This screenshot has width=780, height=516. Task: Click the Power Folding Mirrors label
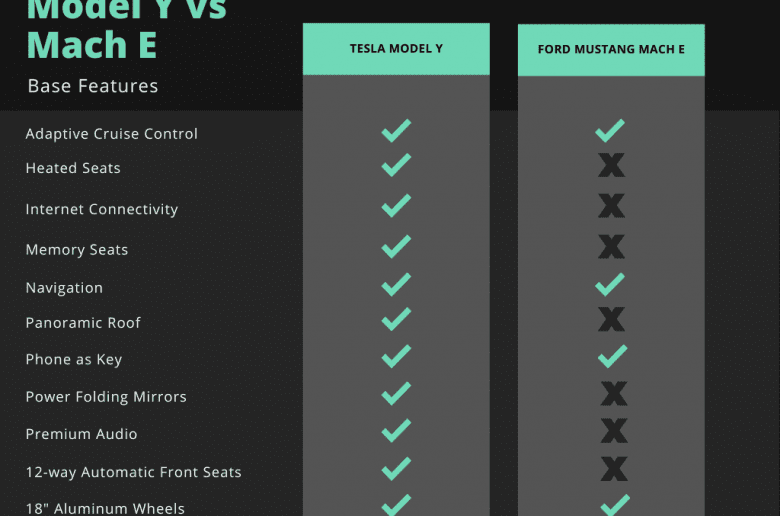(x=106, y=397)
